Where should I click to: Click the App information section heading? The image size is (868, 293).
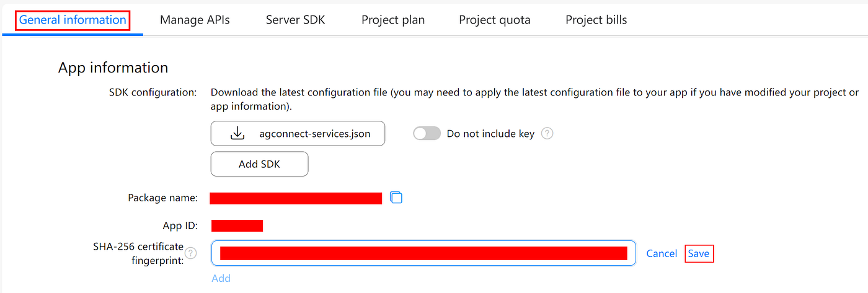pyautogui.click(x=113, y=68)
